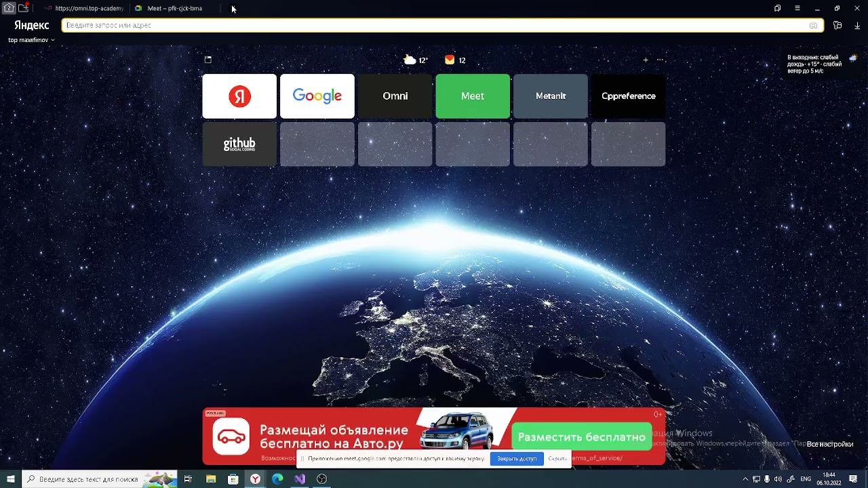Open the Yandex speed-dial tile
This screenshot has height=488, width=868.
pos(239,96)
